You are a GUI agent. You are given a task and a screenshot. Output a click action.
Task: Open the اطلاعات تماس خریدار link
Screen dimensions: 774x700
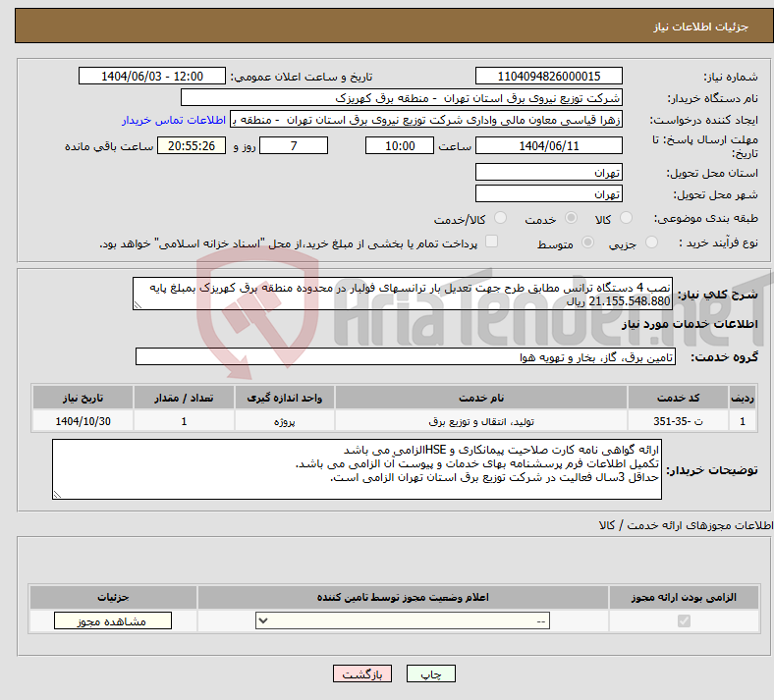point(174,120)
